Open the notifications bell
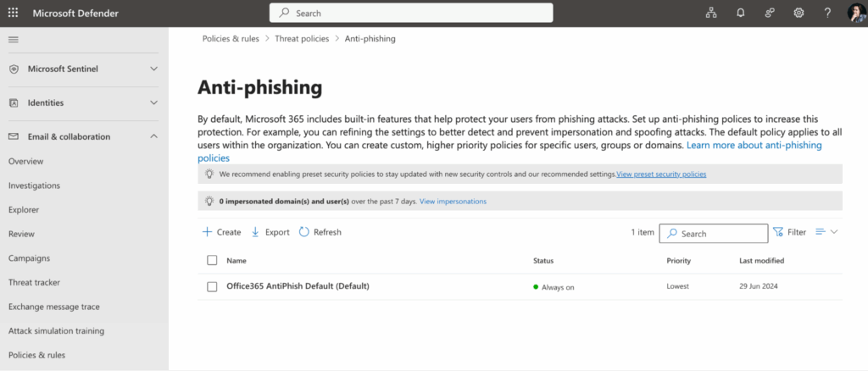This screenshot has height=371, width=868. tap(741, 14)
